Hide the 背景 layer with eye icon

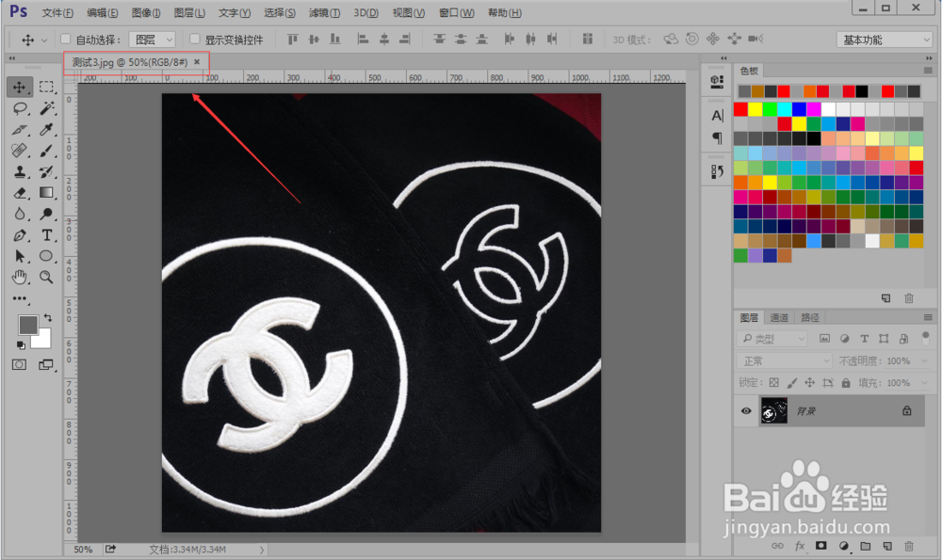coord(746,411)
